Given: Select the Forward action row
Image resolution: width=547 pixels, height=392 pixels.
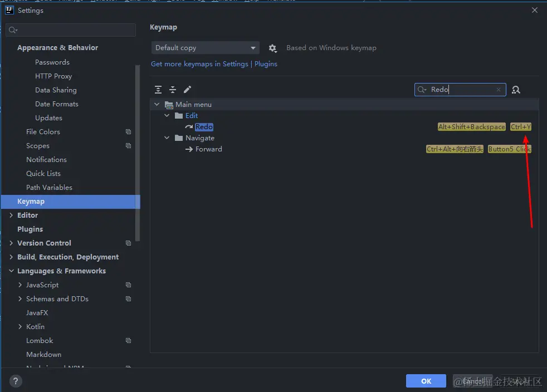Looking at the screenshot, I should tap(344, 149).
